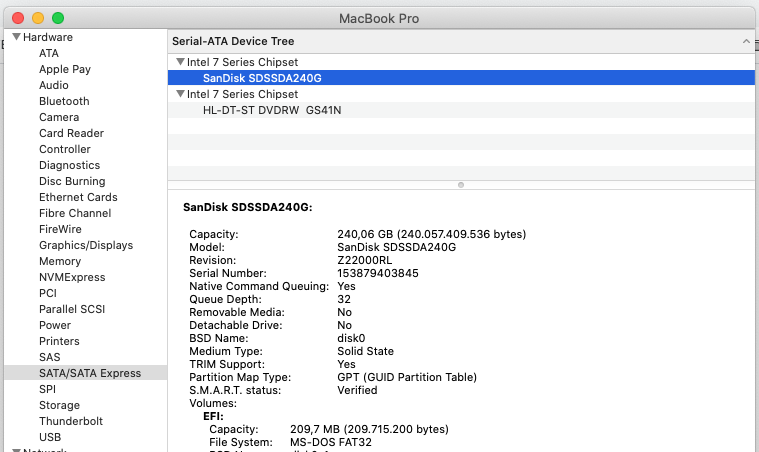Image resolution: width=759 pixels, height=452 pixels.
Task: Click the revision value Z22000RL
Action: (364, 260)
